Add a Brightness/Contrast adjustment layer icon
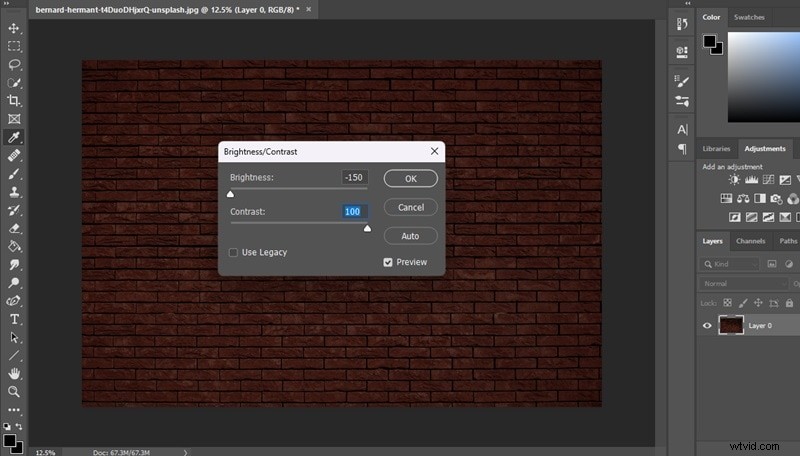The image size is (800, 456). (x=734, y=180)
